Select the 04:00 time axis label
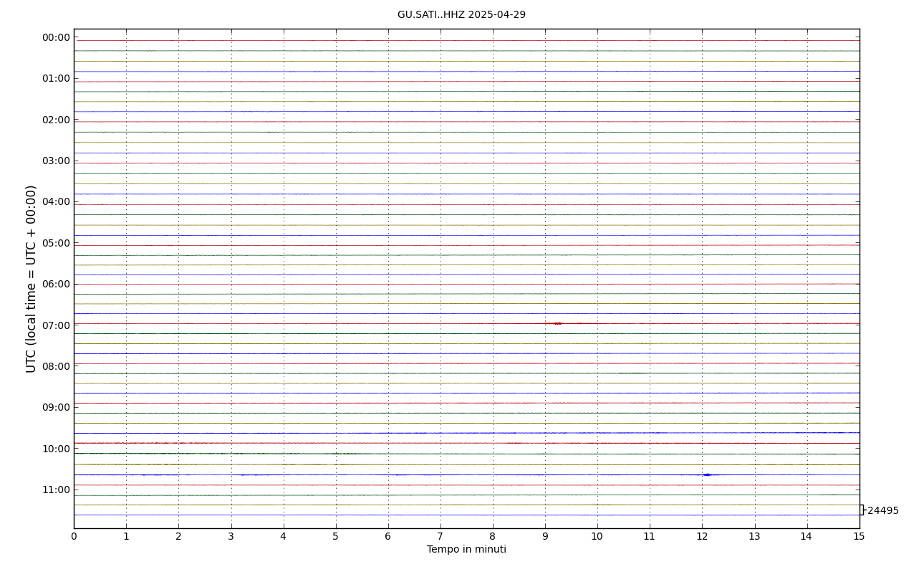Screen dimensions: 924x587 click(x=56, y=201)
